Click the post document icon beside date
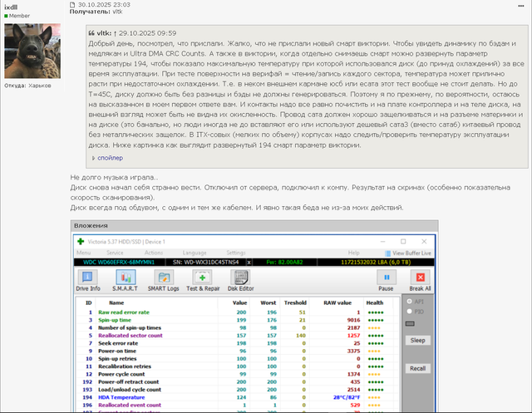Image resolution: width=532 pixels, height=413 pixels. [72, 5]
